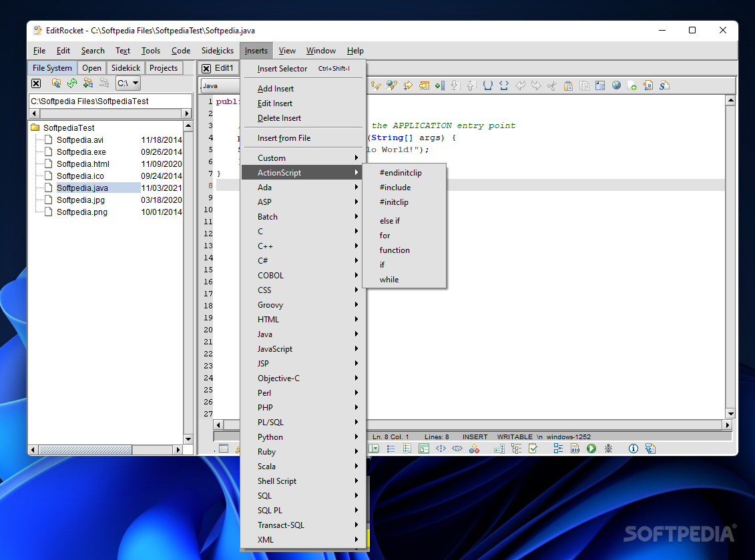The height and width of the screenshot is (560, 755).
Task: Click the S document toolbar icon
Action: [664, 85]
